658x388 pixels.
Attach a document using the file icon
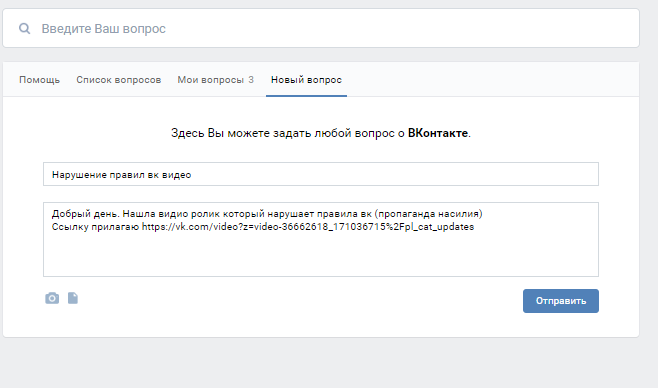pyautogui.click(x=73, y=298)
